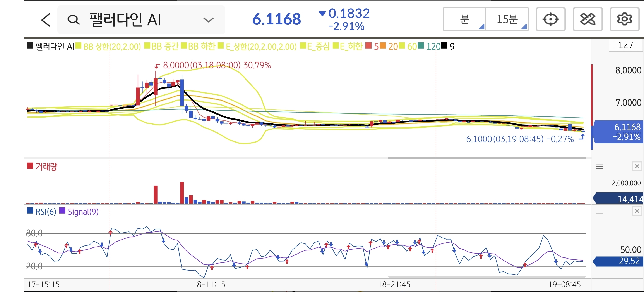Click the 거래량 volume legend label
Viewport: 644px width, 292px height.
[46, 167]
